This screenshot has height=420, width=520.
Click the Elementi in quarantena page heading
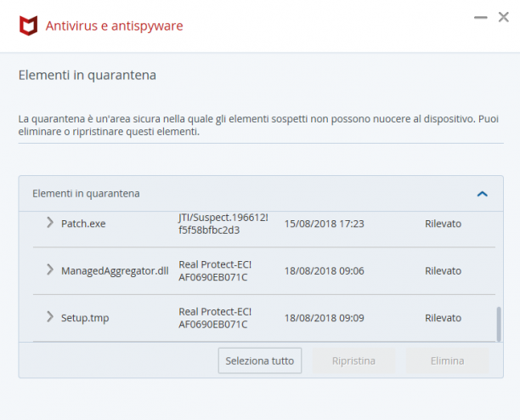click(88, 75)
